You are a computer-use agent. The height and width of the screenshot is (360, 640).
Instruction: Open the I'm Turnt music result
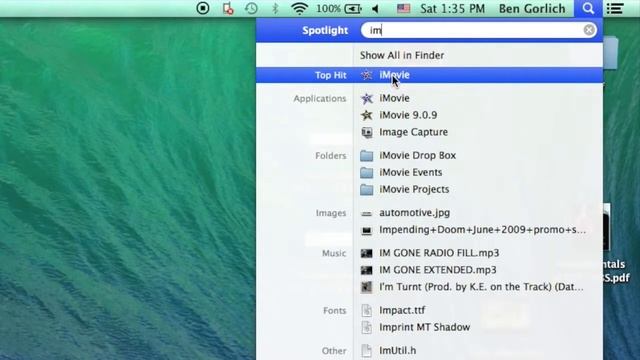coord(481,287)
